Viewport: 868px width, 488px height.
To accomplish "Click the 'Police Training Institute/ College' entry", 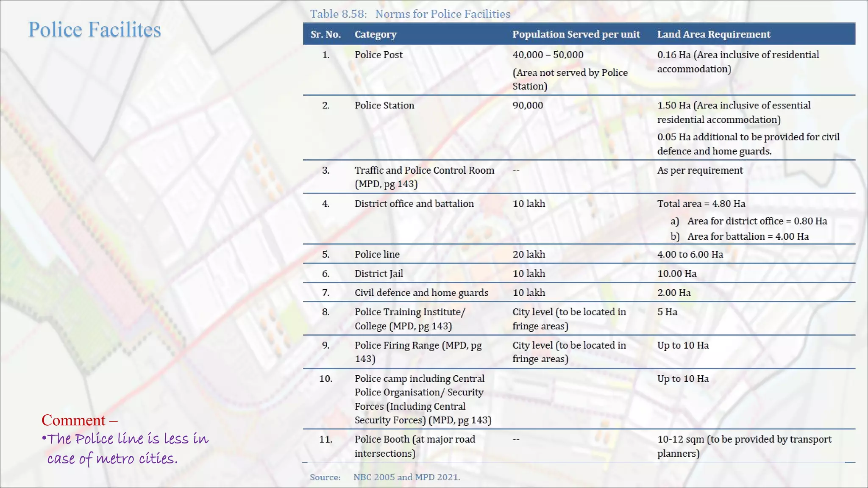I will click(x=410, y=319).
